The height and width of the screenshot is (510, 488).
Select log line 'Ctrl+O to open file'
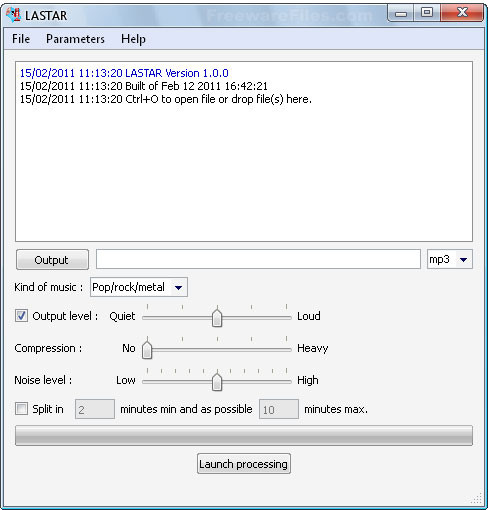166,99
